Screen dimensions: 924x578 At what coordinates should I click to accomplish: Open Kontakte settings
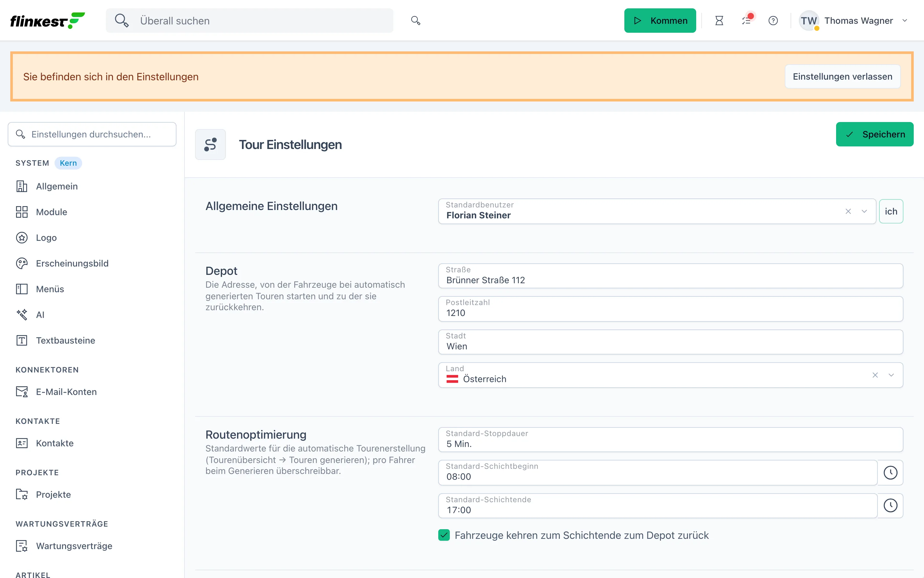click(92, 443)
